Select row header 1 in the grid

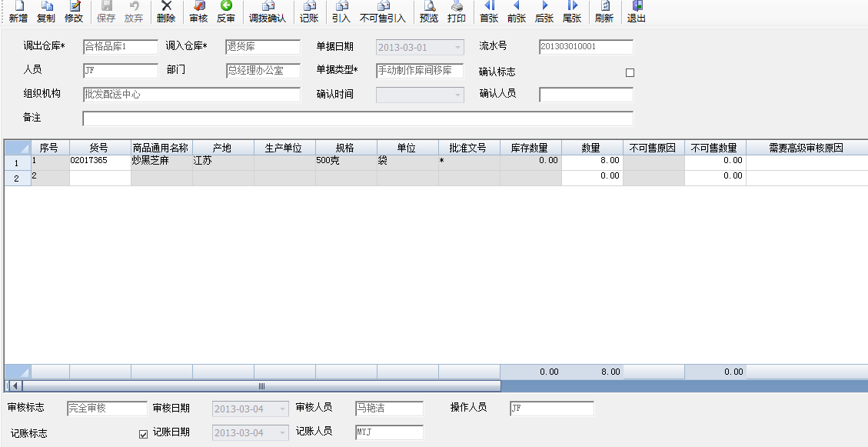[18, 163]
